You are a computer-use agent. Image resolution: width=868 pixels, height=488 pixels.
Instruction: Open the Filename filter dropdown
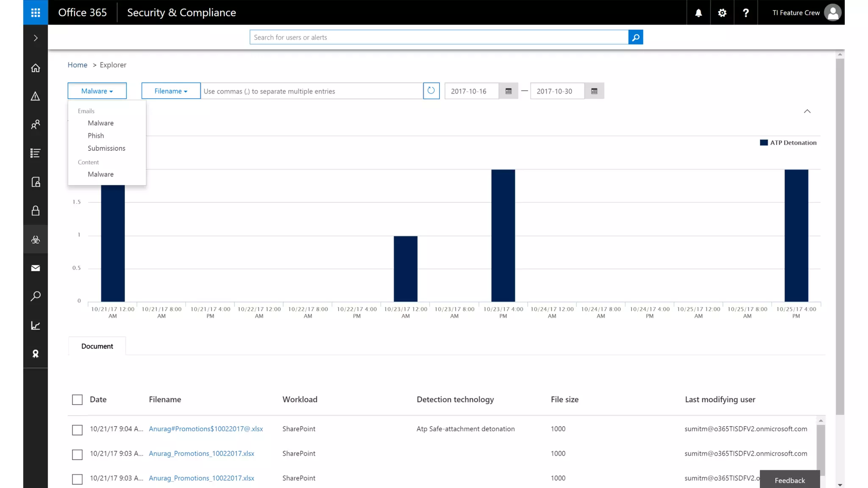click(x=171, y=91)
